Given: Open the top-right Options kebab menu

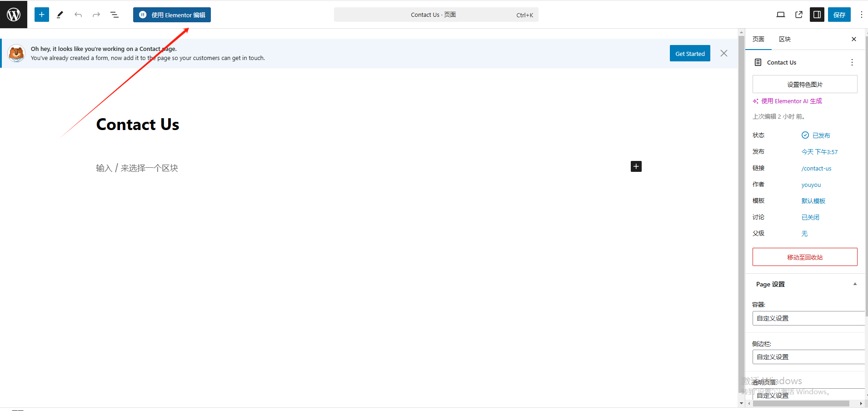Looking at the screenshot, I should tap(861, 15).
